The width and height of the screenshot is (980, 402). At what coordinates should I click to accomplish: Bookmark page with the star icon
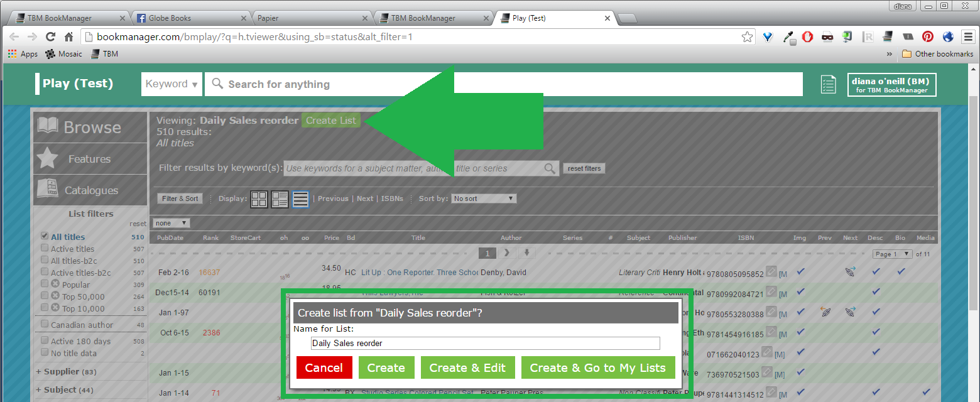pyautogui.click(x=747, y=37)
